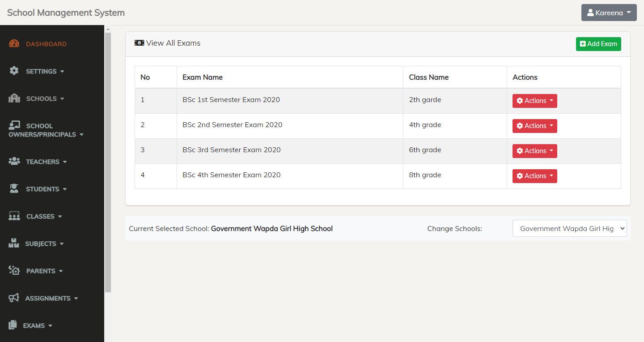Click the Dashboard gauge icon

pos(14,43)
